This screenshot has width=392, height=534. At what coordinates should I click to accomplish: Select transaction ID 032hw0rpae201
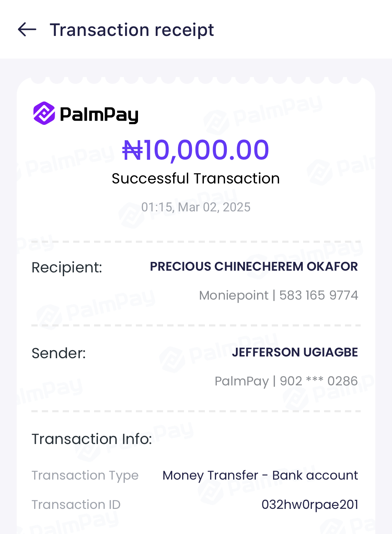pyautogui.click(x=310, y=505)
